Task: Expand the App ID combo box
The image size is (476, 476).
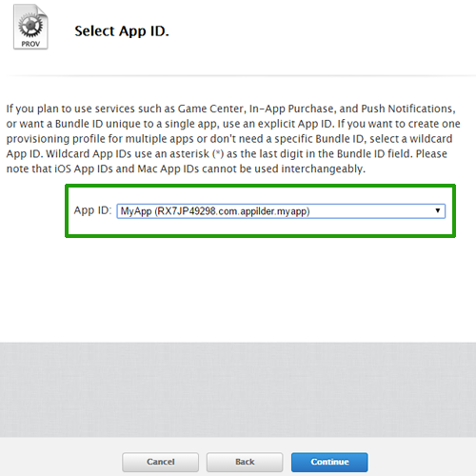Action: [x=281, y=211]
